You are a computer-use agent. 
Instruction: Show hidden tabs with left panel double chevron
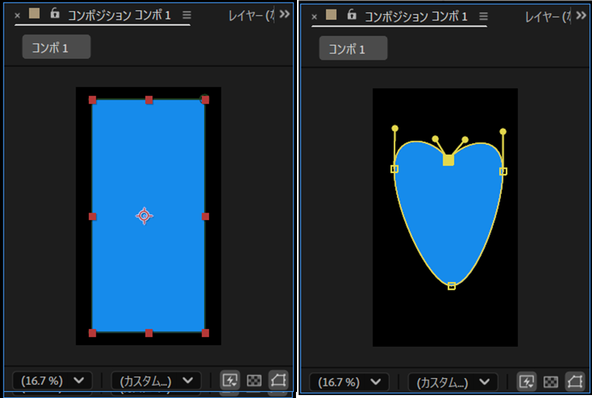284,14
